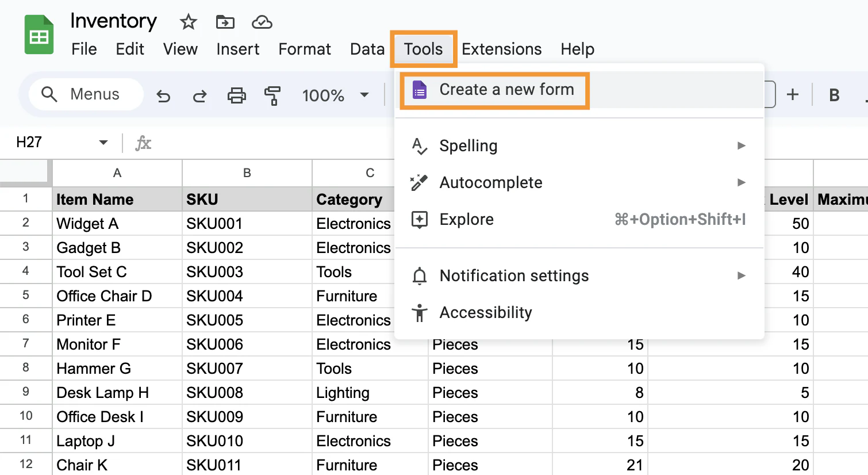Click the H27 name box
This screenshot has width=868, height=475.
(62, 143)
